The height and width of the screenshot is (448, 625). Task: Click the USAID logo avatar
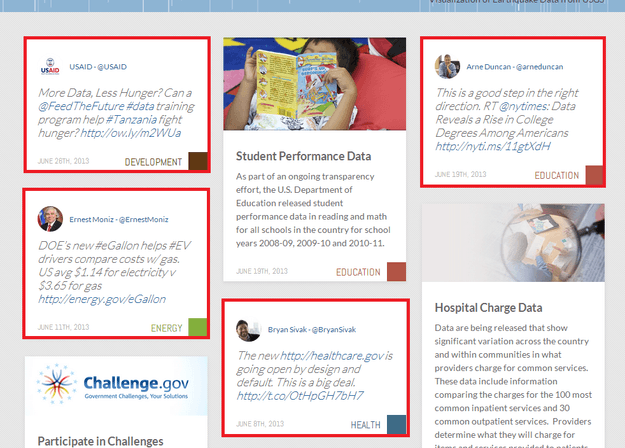50,67
